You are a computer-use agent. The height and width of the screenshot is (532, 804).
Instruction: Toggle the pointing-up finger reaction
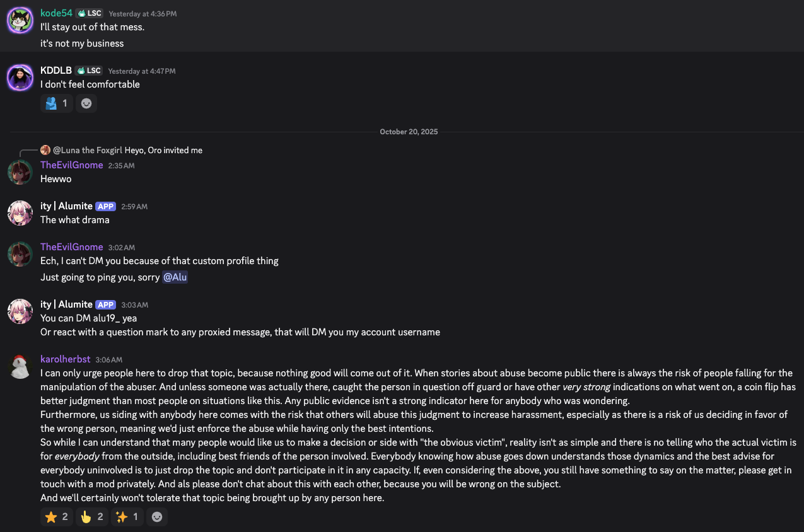point(92,517)
